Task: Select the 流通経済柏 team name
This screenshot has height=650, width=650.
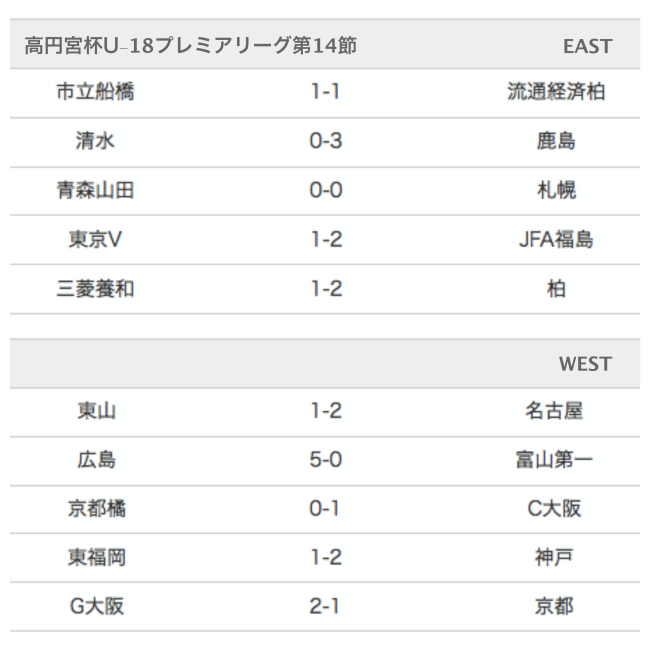Action: pyautogui.click(x=556, y=92)
